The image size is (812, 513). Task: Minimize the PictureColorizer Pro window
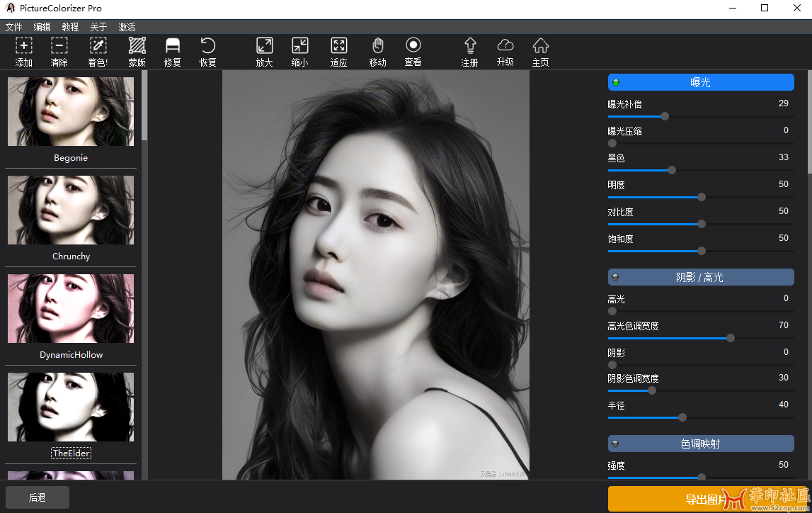coord(732,8)
